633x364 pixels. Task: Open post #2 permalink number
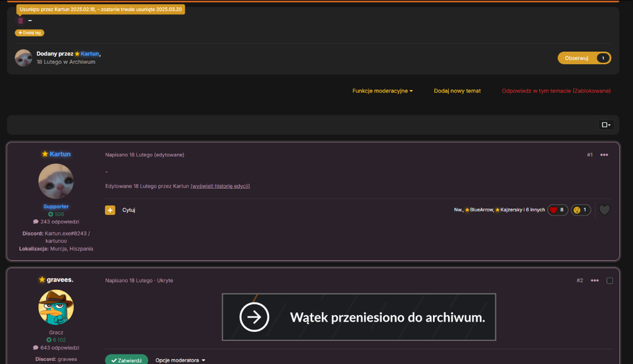[580, 280]
